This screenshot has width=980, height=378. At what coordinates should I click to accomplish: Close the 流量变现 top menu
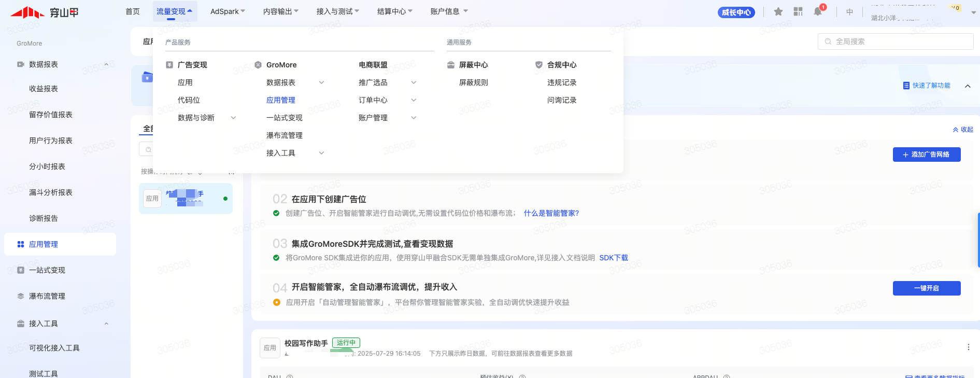click(x=174, y=11)
